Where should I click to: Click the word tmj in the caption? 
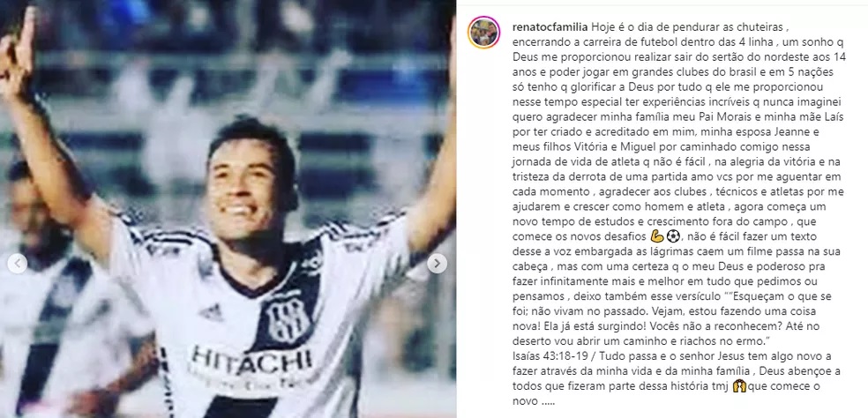[722, 386]
